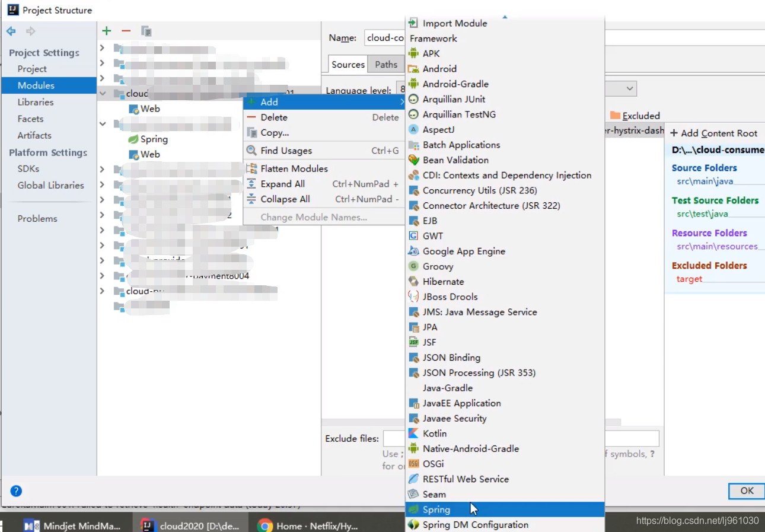Choose Flatten Modules in context menu
The height and width of the screenshot is (532, 765).
pos(324,168)
